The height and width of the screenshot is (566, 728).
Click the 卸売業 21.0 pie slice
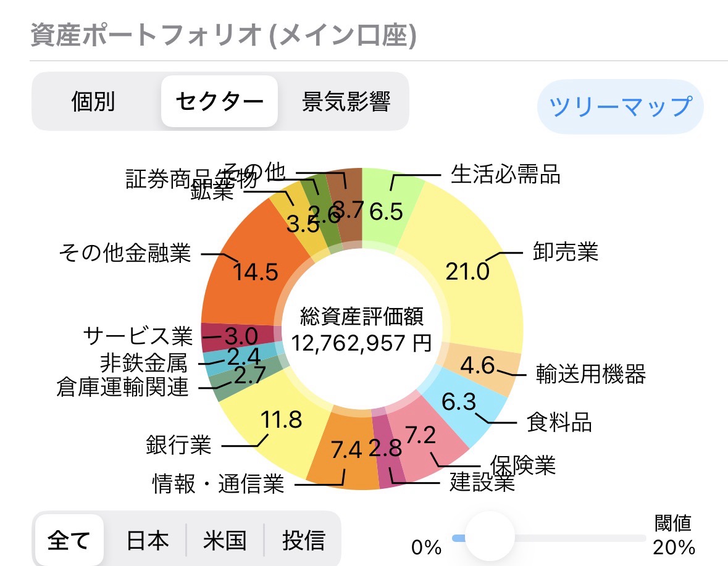pos(475,272)
